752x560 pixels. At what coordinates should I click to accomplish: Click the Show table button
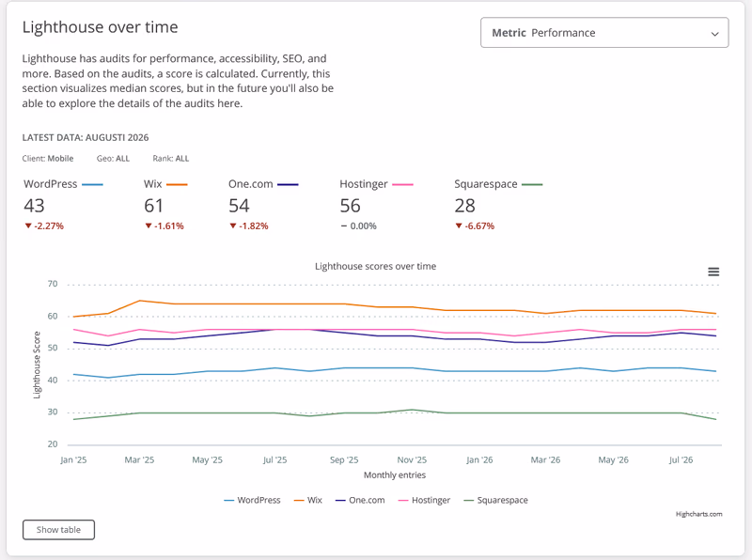point(58,529)
